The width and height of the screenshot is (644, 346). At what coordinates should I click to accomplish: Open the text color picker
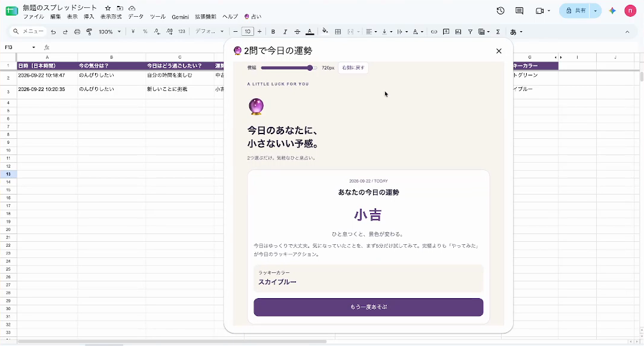310,32
